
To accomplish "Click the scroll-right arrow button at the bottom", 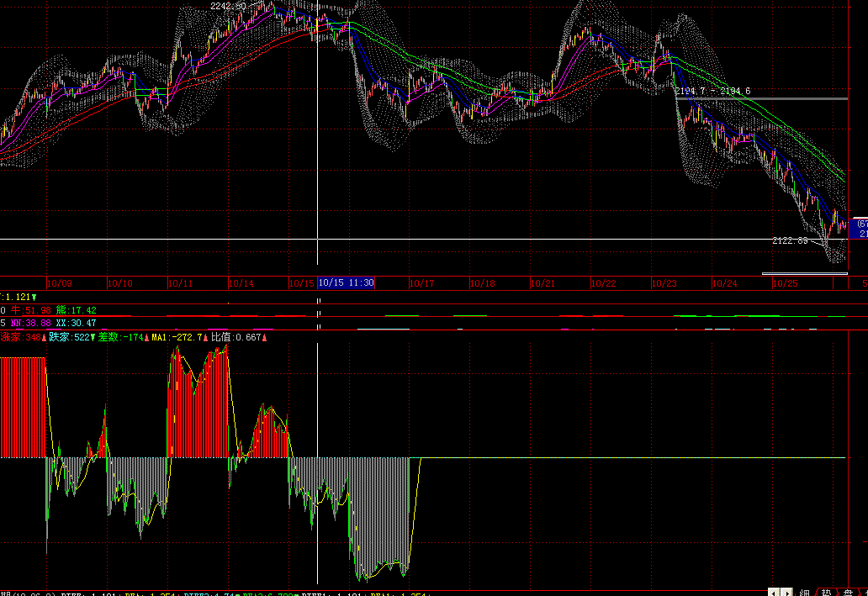I will click(786, 593).
